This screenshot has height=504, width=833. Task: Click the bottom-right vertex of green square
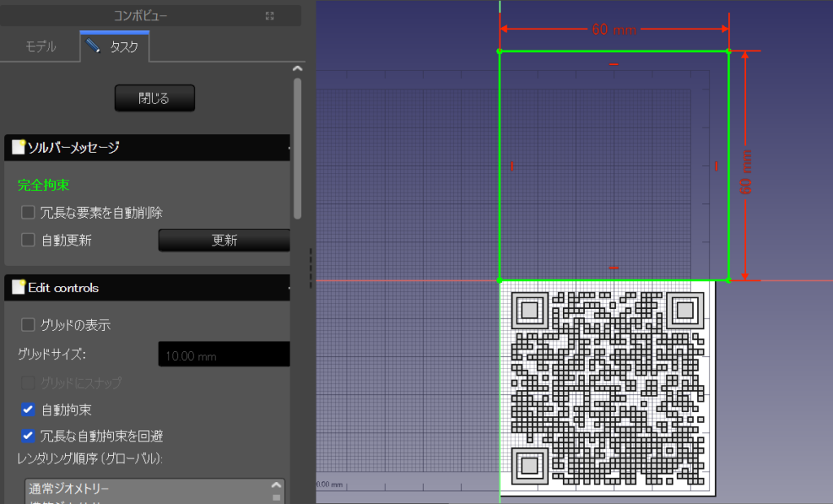click(728, 280)
